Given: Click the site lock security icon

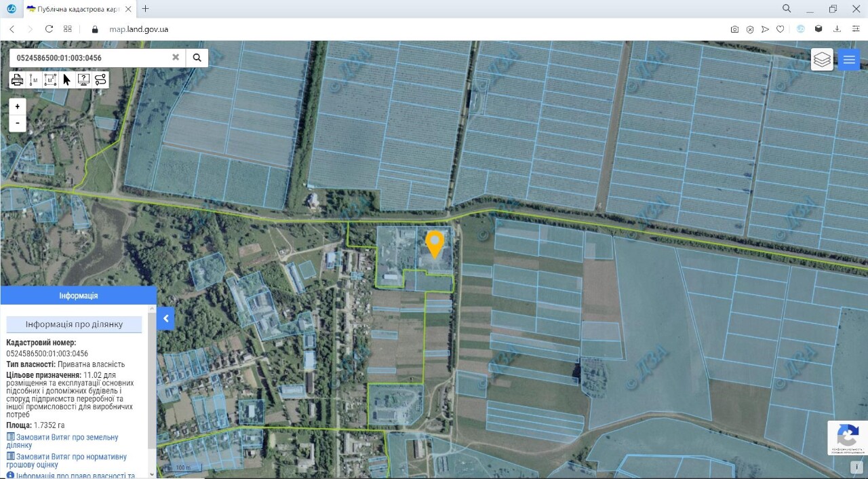Looking at the screenshot, I should coord(94,29).
